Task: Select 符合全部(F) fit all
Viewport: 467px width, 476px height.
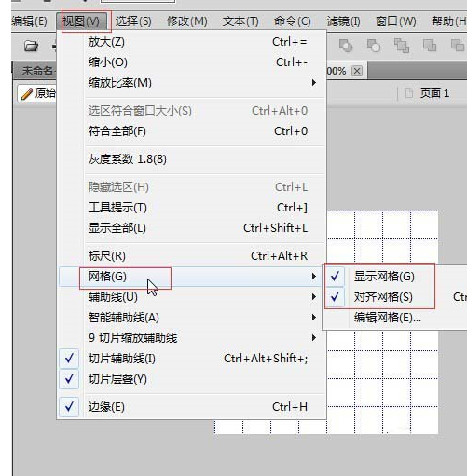Action: [192, 131]
